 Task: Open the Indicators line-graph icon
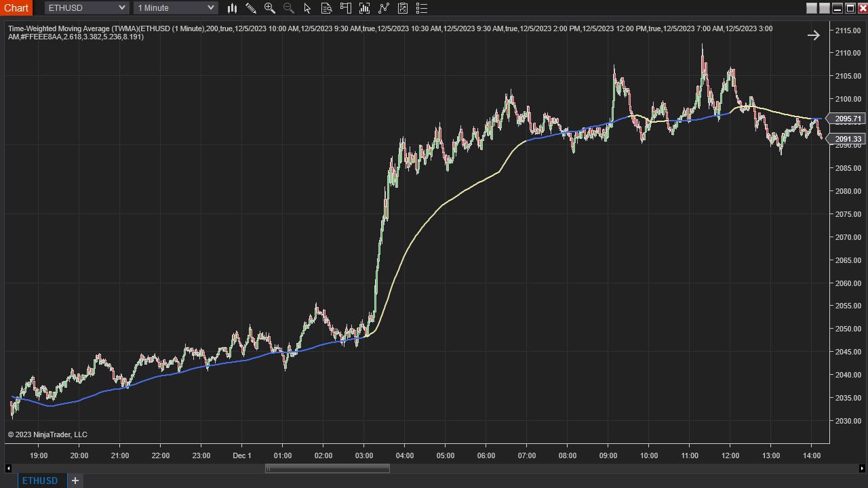(x=384, y=8)
